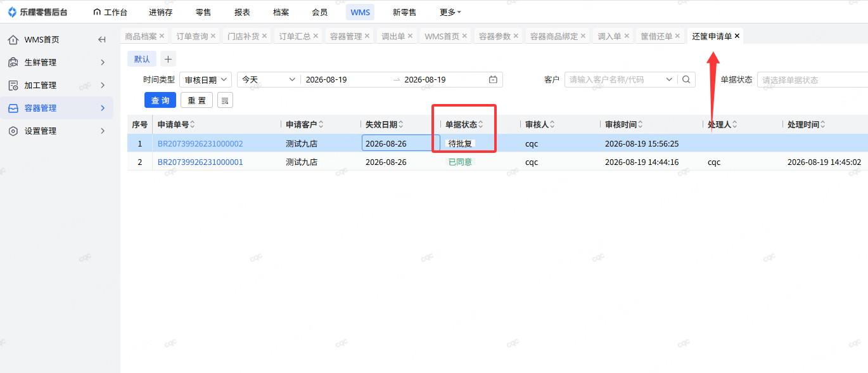The height and width of the screenshot is (373, 868).
Task: Sort by 申请单号 column sort icon
Action: 193,124
